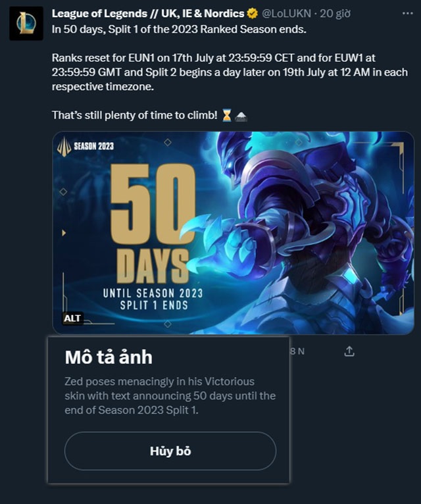The width and height of the screenshot is (421, 504).
Task: Click the Zed poses menacingly description text
Action: [x=170, y=395]
